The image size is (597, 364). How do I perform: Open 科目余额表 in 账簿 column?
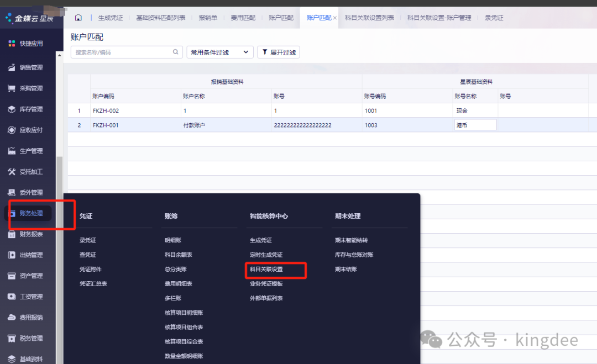click(x=178, y=255)
